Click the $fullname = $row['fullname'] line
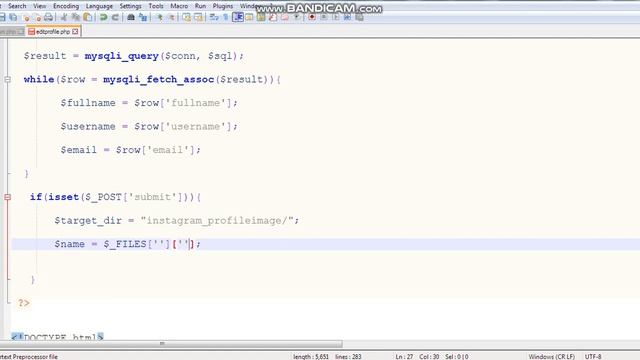Viewport: 640px width, 360px height. pos(149,103)
